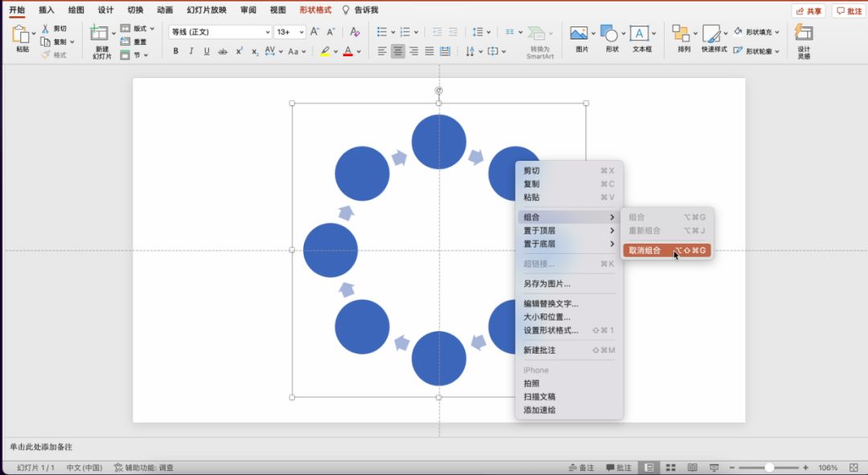The image size is (868, 475).
Task: Open Design Ideas icon
Action: 804,33
